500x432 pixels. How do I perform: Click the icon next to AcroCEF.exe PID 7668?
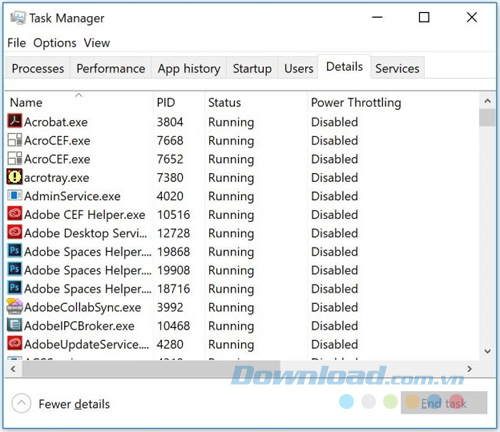(x=15, y=140)
